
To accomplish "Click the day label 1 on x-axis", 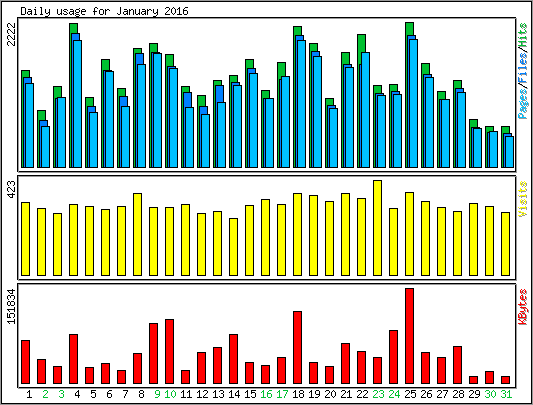I will (x=29, y=394).
